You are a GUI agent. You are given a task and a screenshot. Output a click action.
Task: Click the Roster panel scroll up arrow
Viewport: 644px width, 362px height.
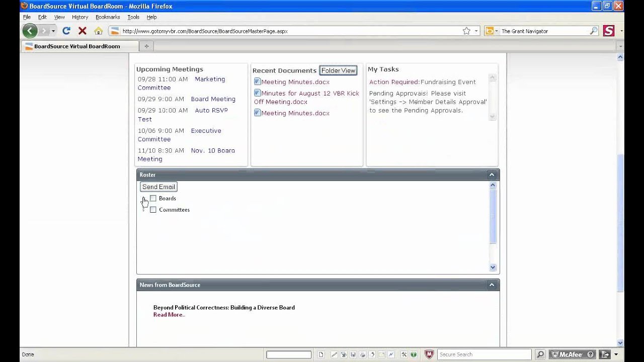pos(493,186)
